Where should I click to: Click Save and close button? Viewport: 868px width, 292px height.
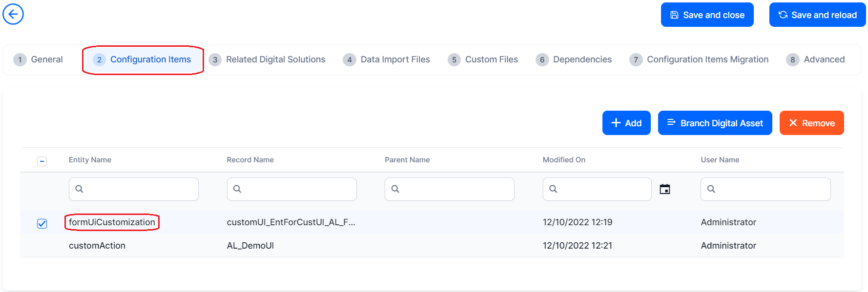point(707,15)
